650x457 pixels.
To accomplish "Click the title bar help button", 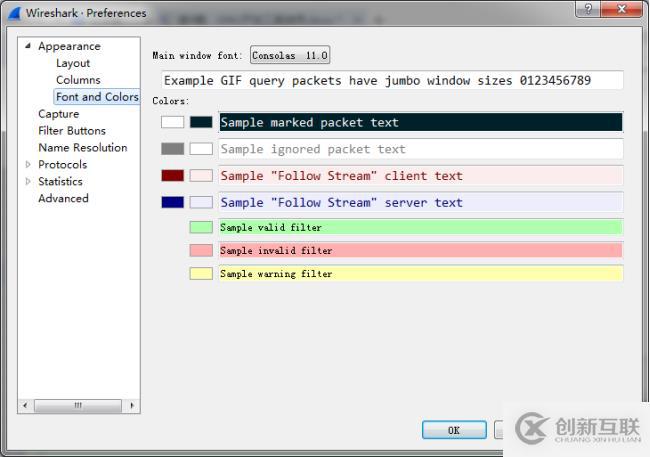I will (588, 9).
